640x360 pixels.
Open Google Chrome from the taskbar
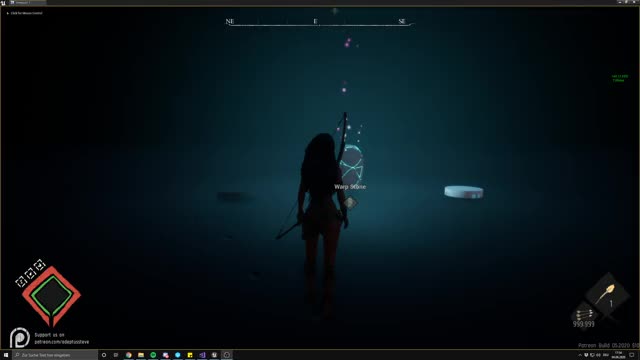click(x=129, y=355)
